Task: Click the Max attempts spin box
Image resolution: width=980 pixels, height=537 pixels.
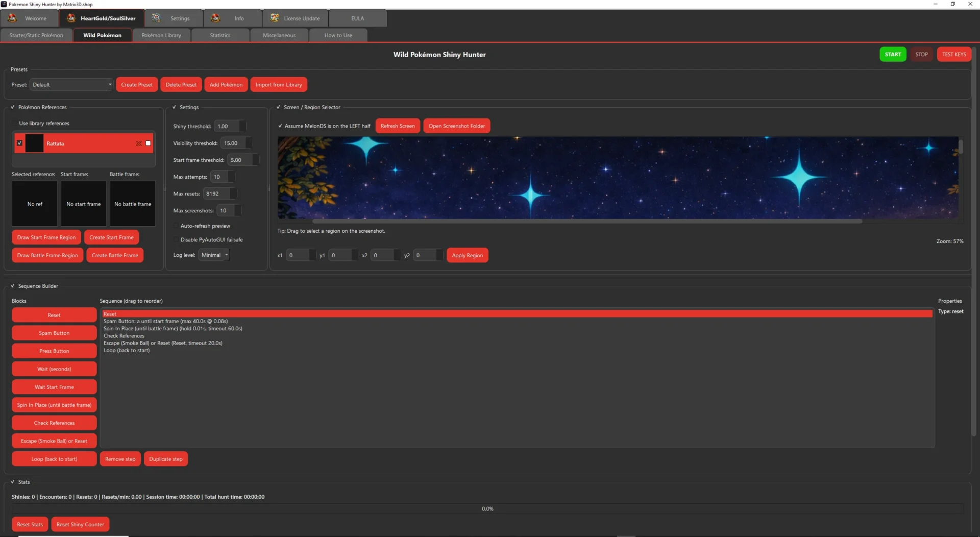Action: 223,177
